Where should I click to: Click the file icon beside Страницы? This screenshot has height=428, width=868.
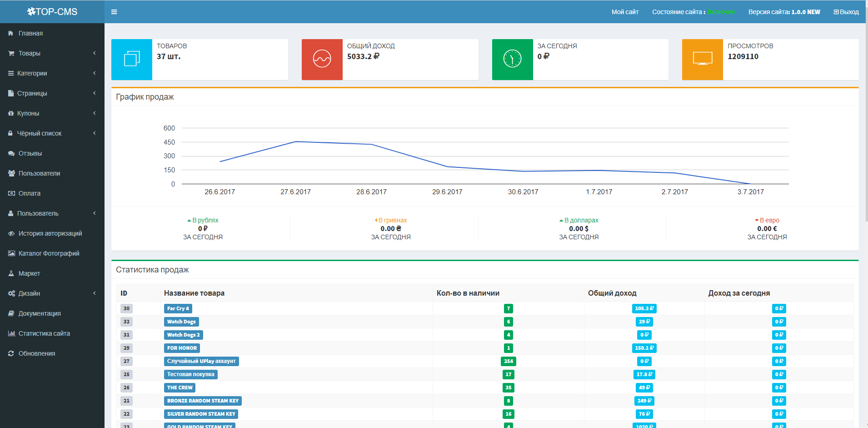(11, 93)
